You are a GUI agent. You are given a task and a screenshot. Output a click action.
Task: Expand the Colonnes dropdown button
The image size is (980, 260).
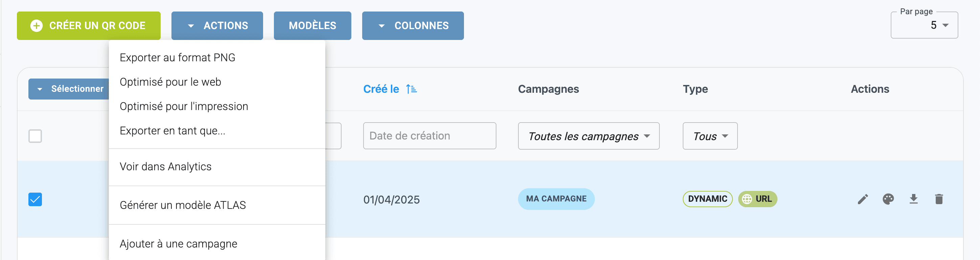(x=413, y=26)
